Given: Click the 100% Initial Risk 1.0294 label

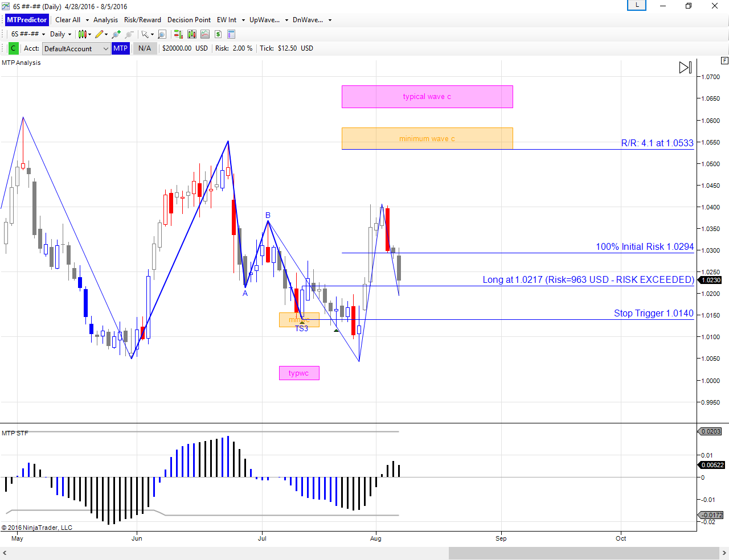Looking at the screenshot, I should [645, 246].
